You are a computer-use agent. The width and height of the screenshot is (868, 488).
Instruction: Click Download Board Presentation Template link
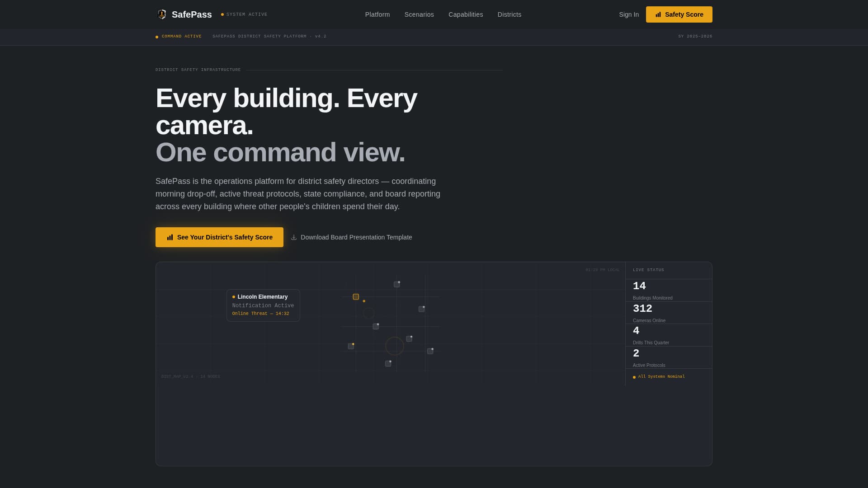pyautogui.click(x=356, y=237)
